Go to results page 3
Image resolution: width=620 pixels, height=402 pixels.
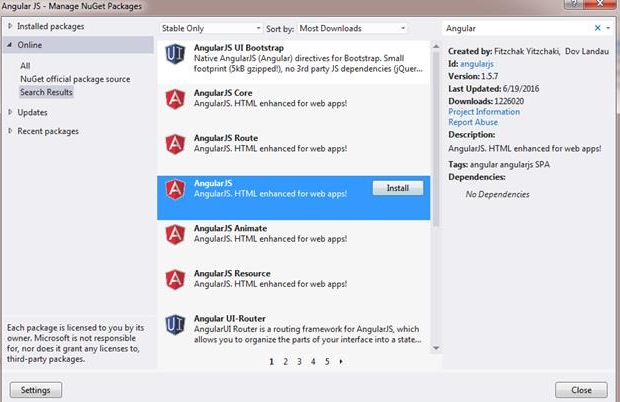(299, 361)
